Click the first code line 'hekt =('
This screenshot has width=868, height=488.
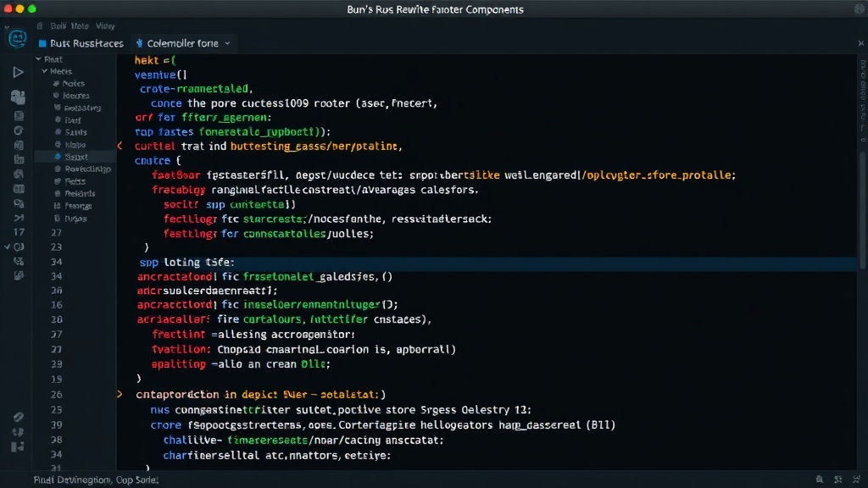pos(155,60)
